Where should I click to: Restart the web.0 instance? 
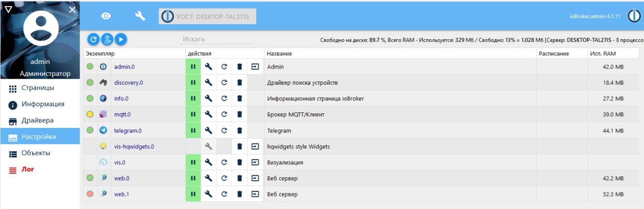point(224,178)
